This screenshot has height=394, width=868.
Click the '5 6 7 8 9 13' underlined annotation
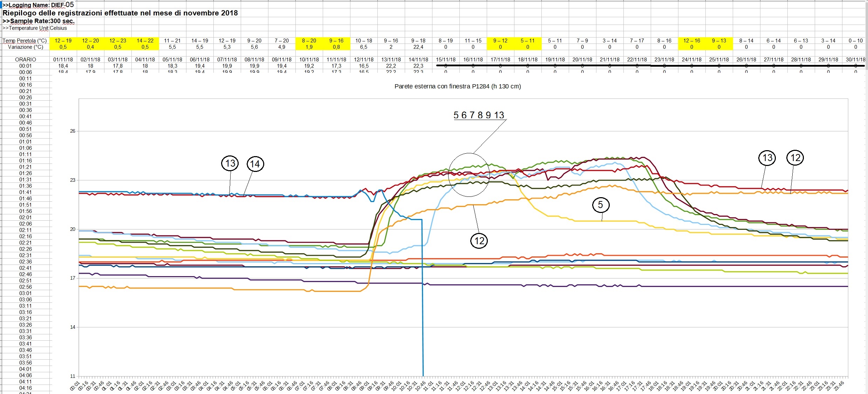[478, 115]
